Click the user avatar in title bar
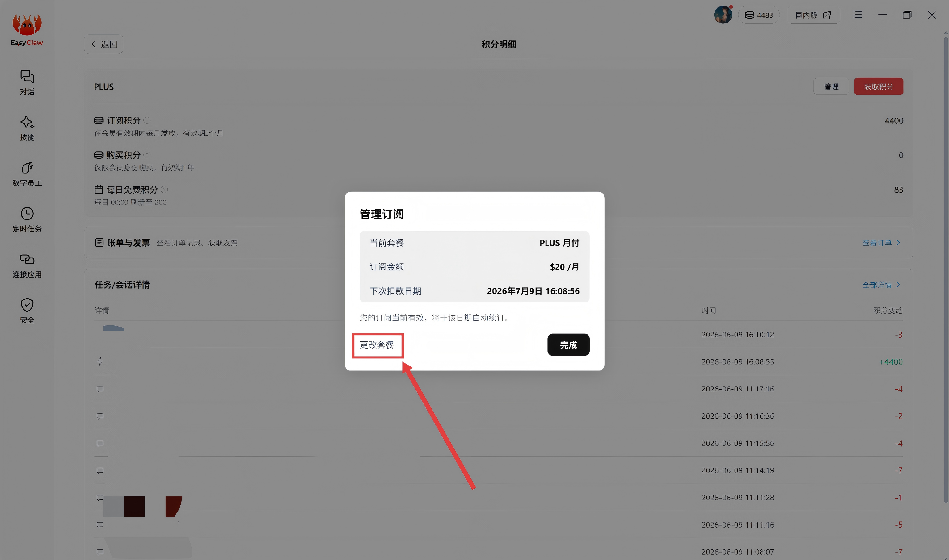Screen dimensions: 949x560 tap(723, 15)
